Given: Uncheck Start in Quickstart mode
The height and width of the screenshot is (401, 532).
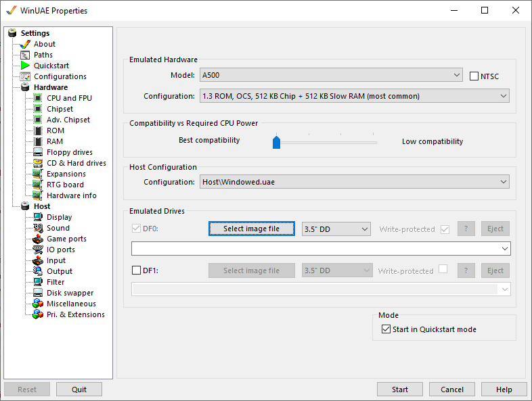Looking at the screenshot, I should (386, 329).
